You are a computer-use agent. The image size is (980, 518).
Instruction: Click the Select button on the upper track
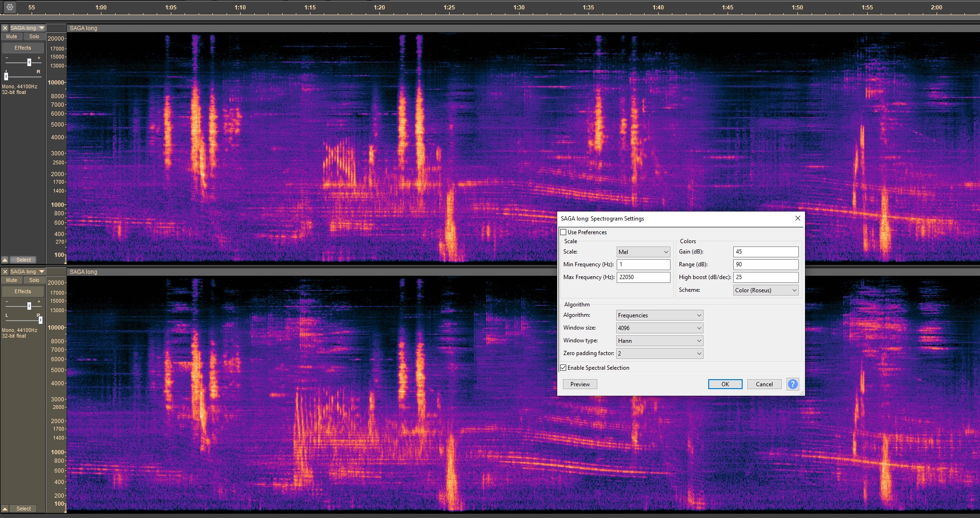point(24,260)
